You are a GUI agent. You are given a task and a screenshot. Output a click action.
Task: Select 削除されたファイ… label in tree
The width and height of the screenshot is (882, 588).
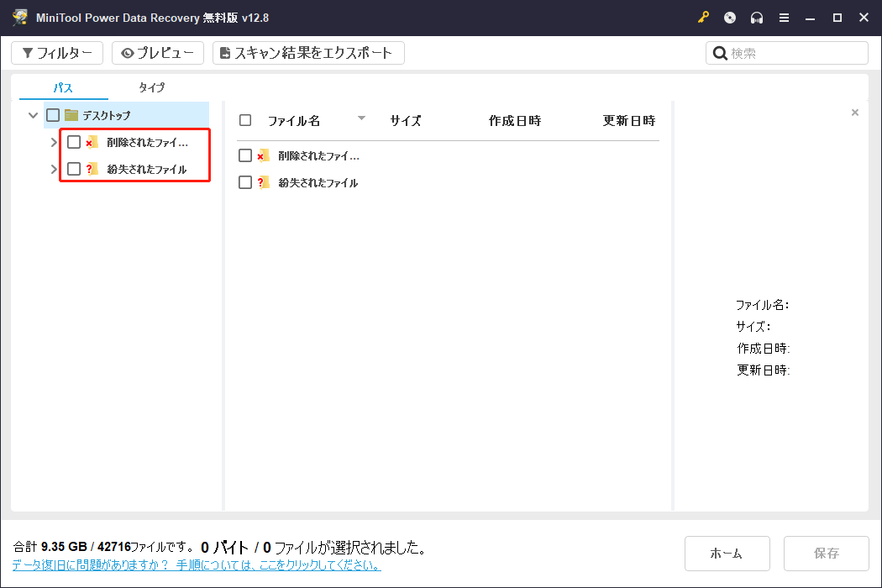[147, 142]
